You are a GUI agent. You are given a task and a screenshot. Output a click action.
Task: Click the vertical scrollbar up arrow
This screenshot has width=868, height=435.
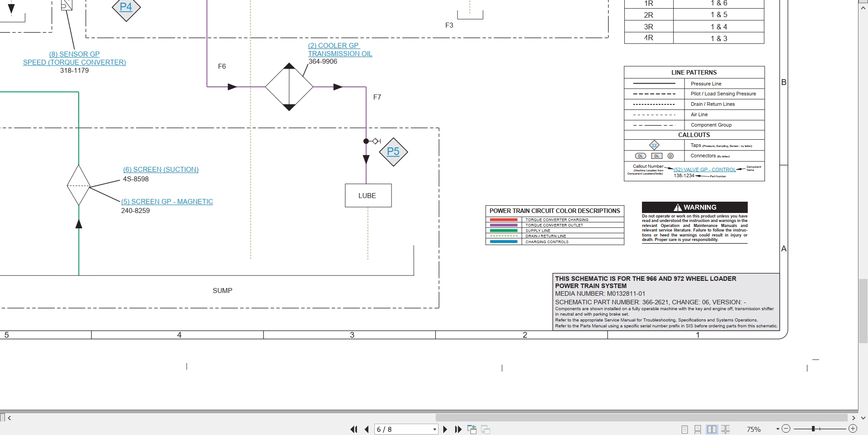[863, 8]
